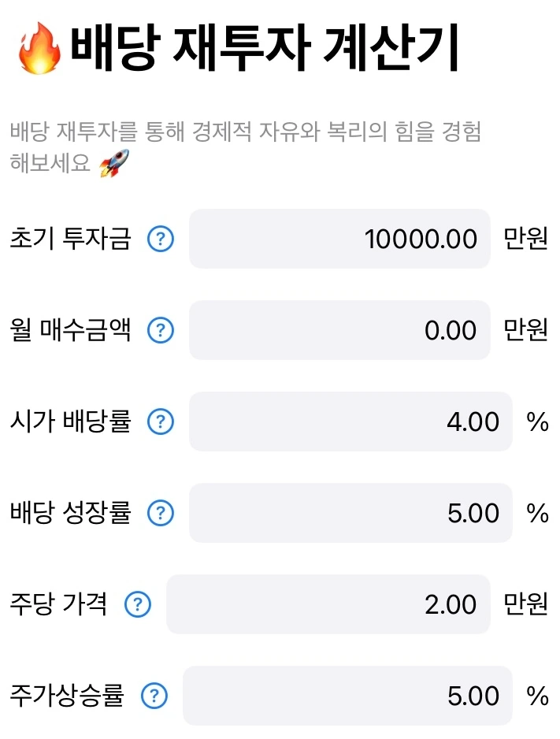Show help tooltip for 배당 성장률
Image resolution: width=560 pixels, height=739 pixels.
[161, 513]
